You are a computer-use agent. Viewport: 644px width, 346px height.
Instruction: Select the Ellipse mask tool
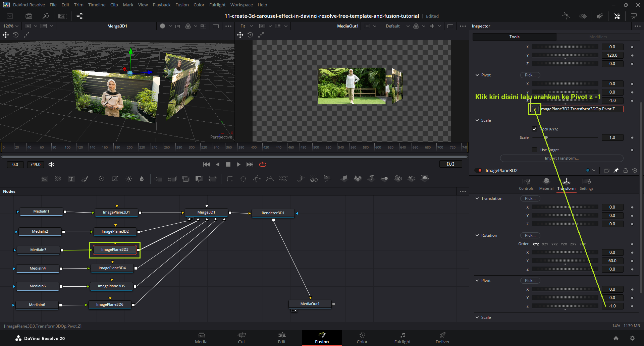243,179
